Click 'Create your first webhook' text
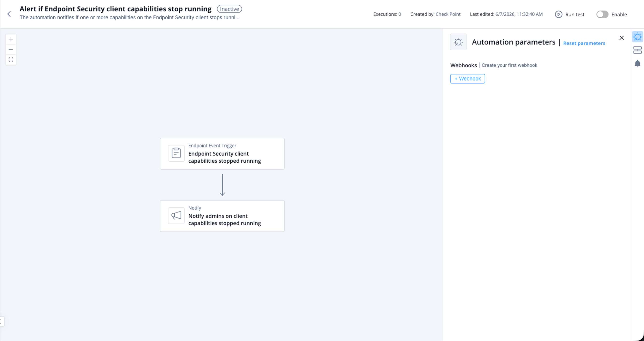Image resolution: width=644 pixels, height=341 pixels. pos(509,65)
